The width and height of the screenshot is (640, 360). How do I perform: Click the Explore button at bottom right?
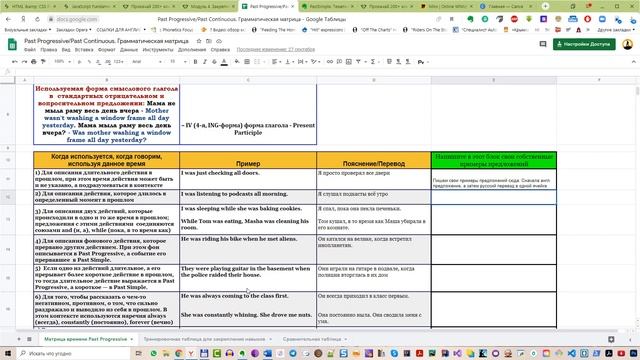click(x=611, y=340)
